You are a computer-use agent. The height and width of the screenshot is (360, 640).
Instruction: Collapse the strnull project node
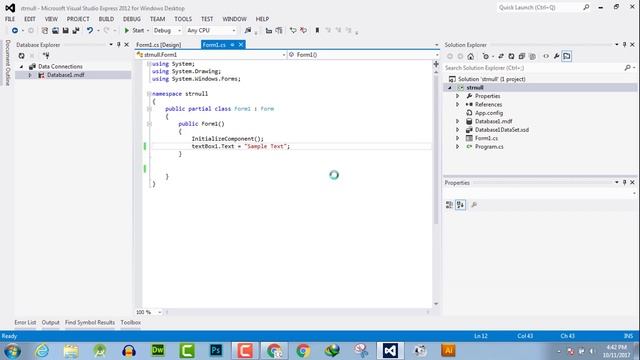(x=450, y=88)
